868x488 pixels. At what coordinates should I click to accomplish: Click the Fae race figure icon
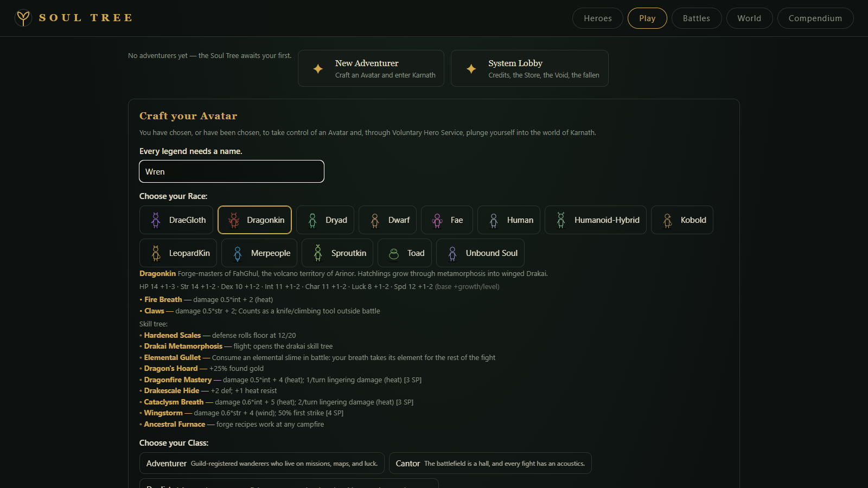[x=437, y=220]
